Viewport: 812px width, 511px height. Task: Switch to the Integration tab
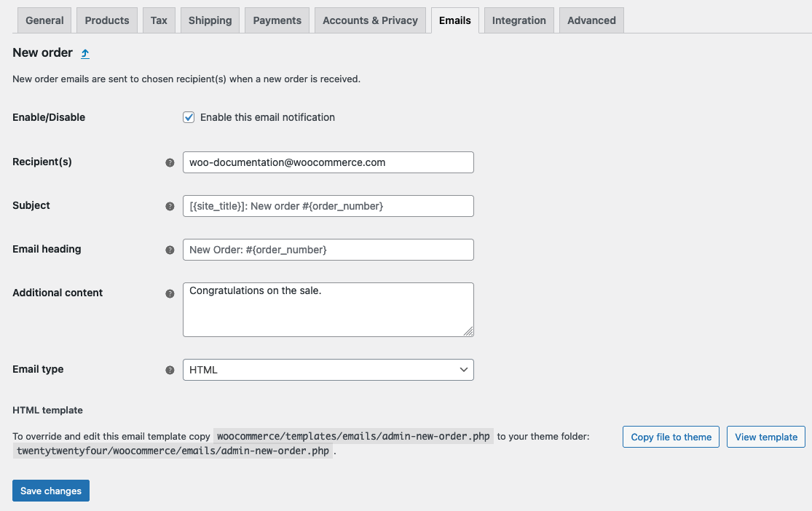point(519,20)
